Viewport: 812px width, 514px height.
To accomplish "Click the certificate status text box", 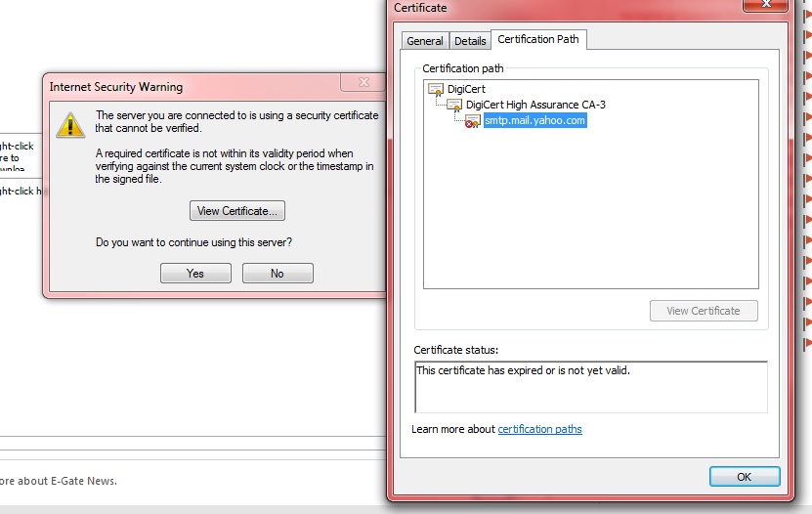I will pyautogui.click(x=591, y=387).
